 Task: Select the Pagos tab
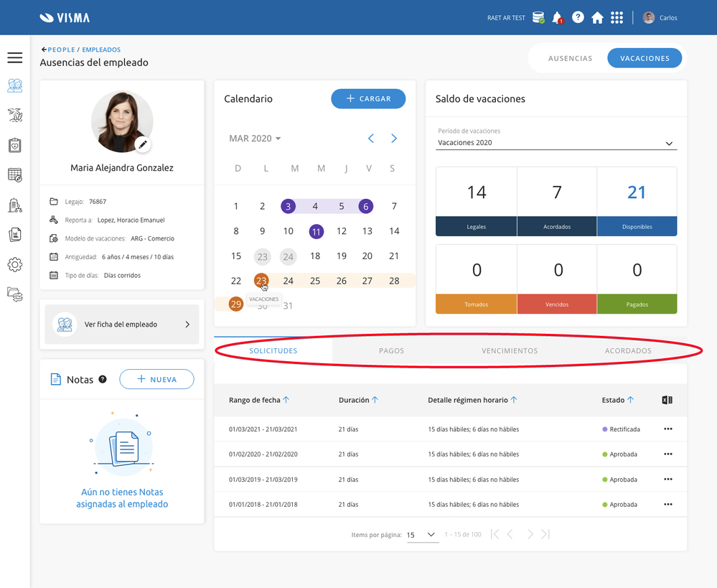[391, 350]
